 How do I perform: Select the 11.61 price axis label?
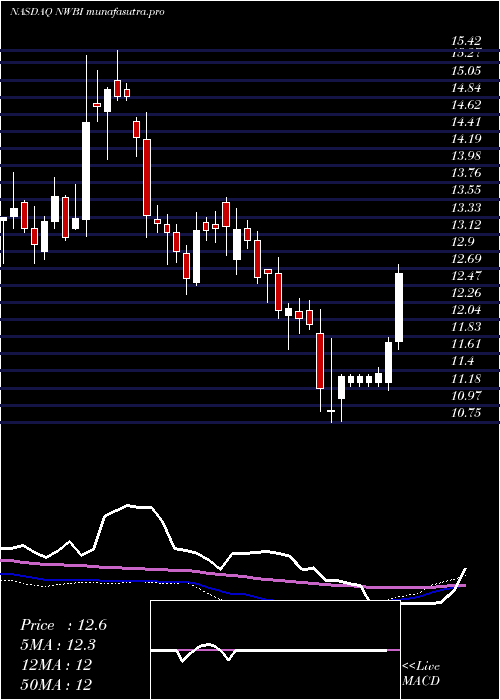(466, 344)
